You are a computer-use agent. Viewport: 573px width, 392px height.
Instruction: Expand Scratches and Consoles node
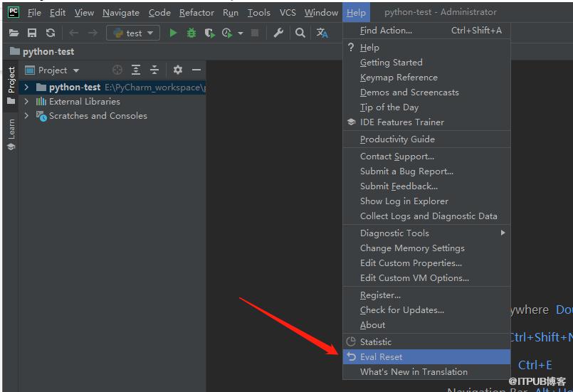click(26, 116)
